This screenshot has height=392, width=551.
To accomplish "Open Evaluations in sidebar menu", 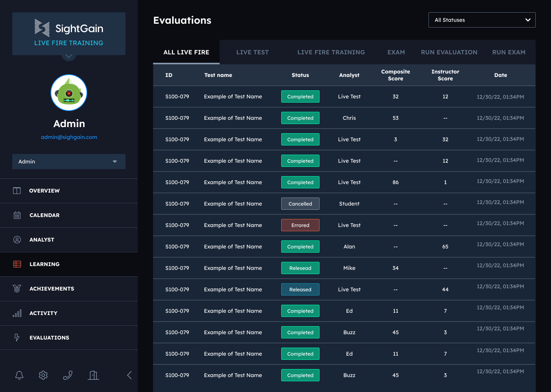I will click(69, 338).
